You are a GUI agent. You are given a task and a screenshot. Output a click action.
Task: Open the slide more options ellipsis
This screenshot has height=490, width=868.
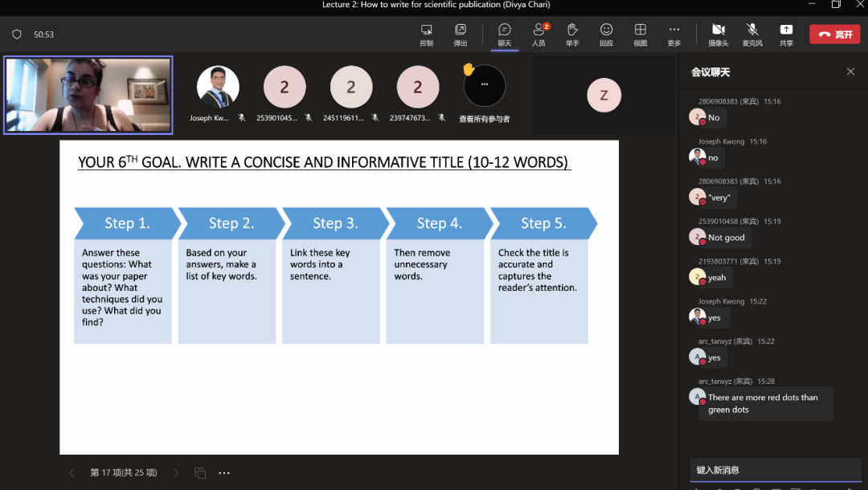pos(225,473)
